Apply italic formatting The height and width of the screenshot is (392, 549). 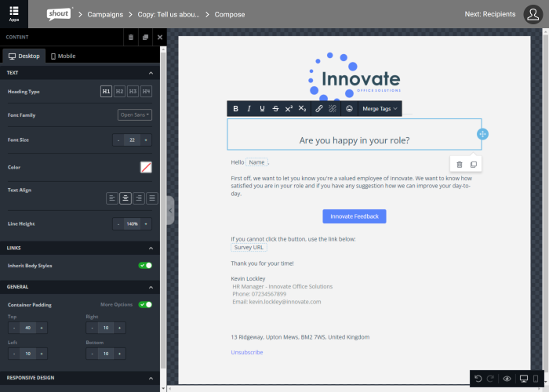pos(249,108)
